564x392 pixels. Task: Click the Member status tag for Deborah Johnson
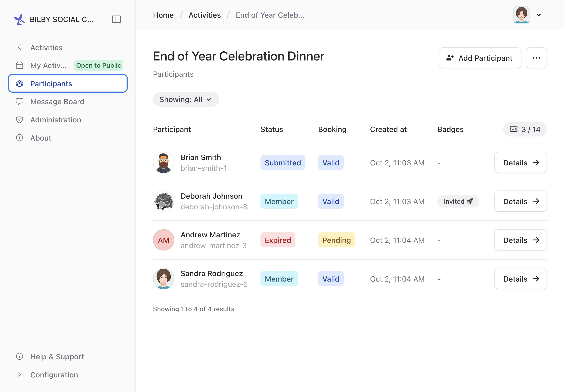click(x=279, y=201)
